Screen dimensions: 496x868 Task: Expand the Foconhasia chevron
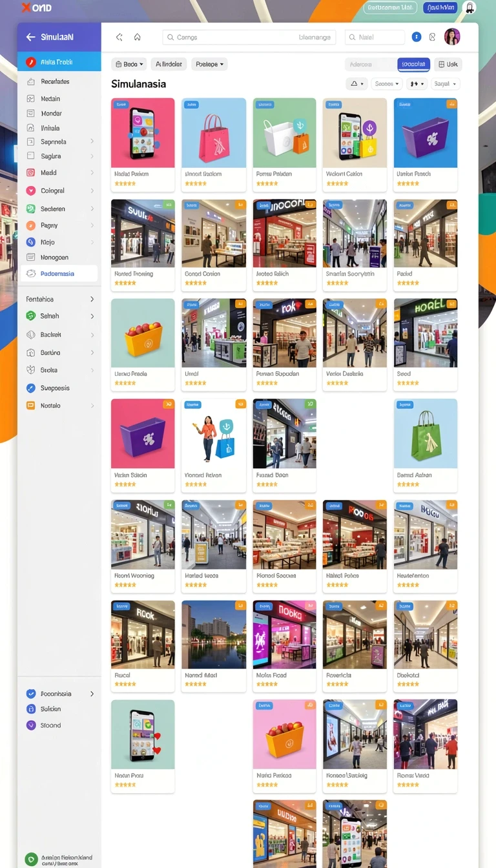tap(92, 694)
